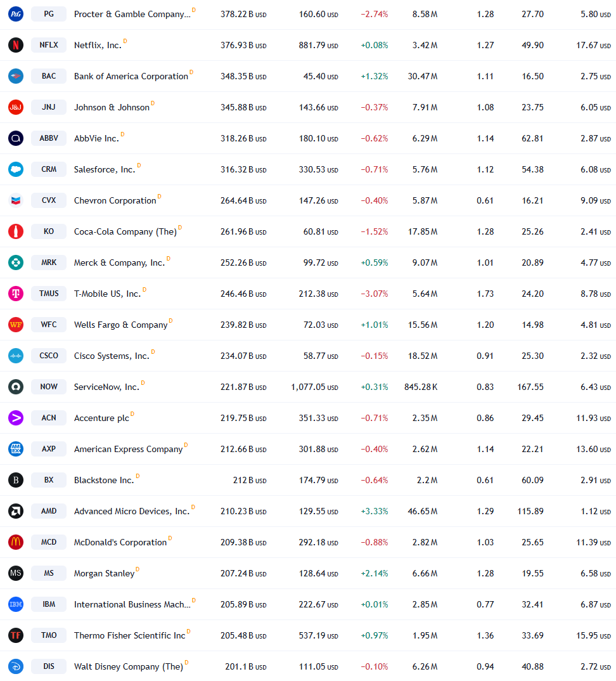Open the McDonald's Corporation link
616x681 pixels.
click(x=120, y=542)
